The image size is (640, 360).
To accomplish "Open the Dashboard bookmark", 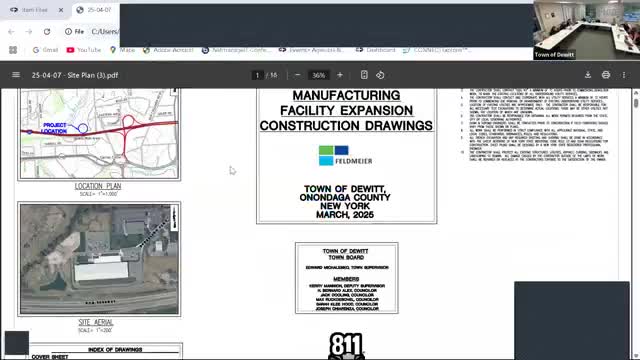I will pos(376,50).
